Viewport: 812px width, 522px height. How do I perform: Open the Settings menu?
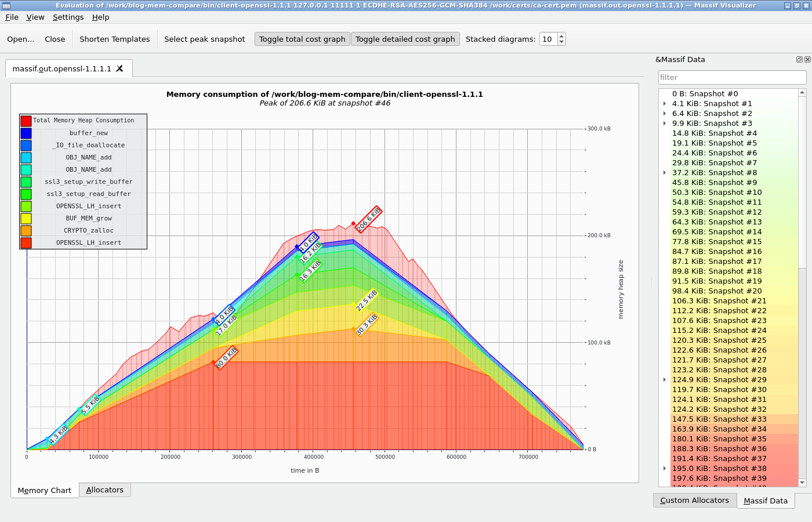pyautogui.click(x=68, y=17)
